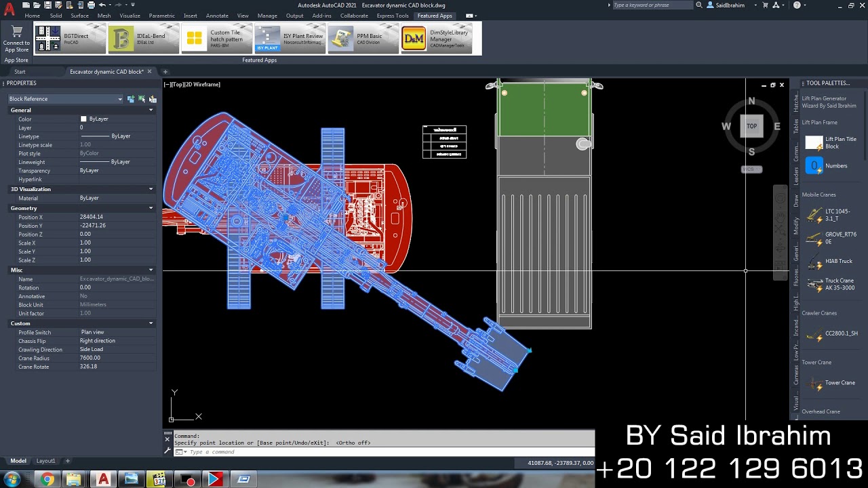This screenshot has width=868, height=488.
Task: Open the Modify tool palette tab
Action: pos(796,226)
